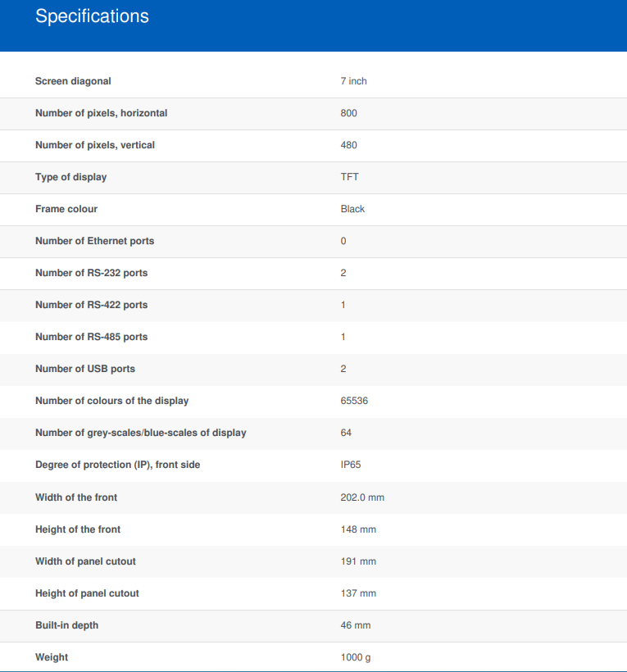Click the '64' grey-scales value

[x=347, y=433]
